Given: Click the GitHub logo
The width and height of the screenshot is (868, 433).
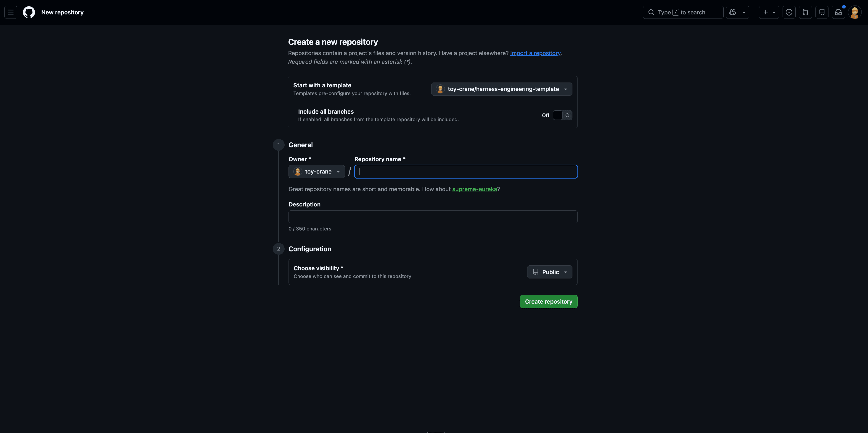Looking at the screenshot, I should click(x=29, y=12).
